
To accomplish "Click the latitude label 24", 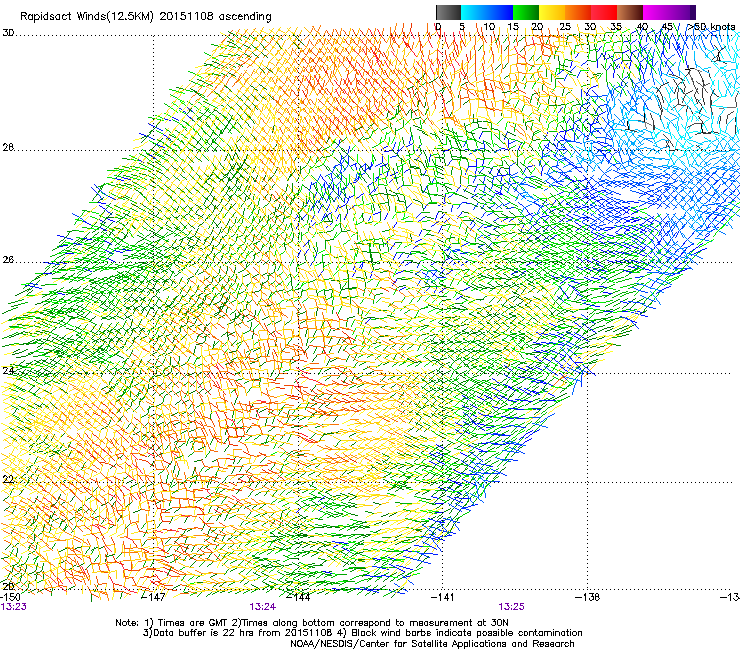I will point(8,371).
